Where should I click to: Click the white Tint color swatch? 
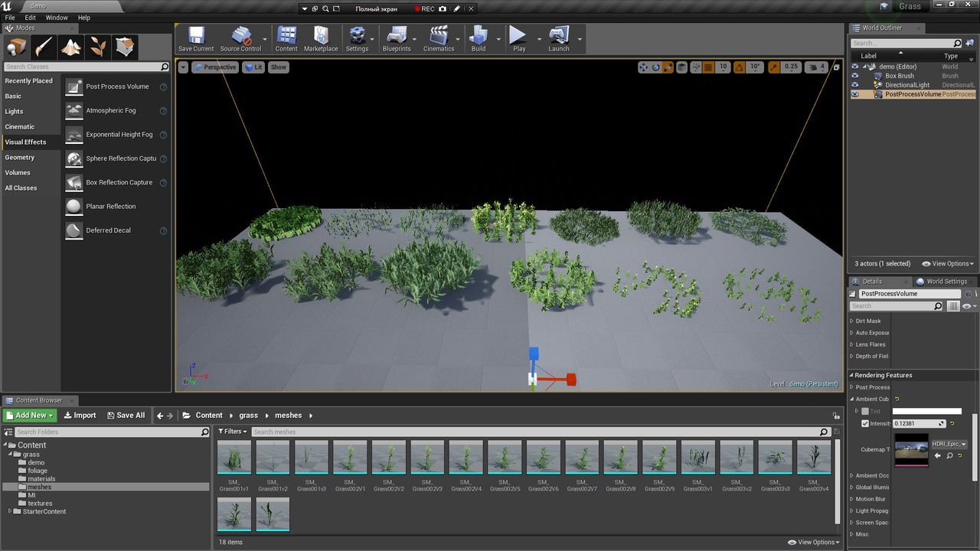point(927,412)
